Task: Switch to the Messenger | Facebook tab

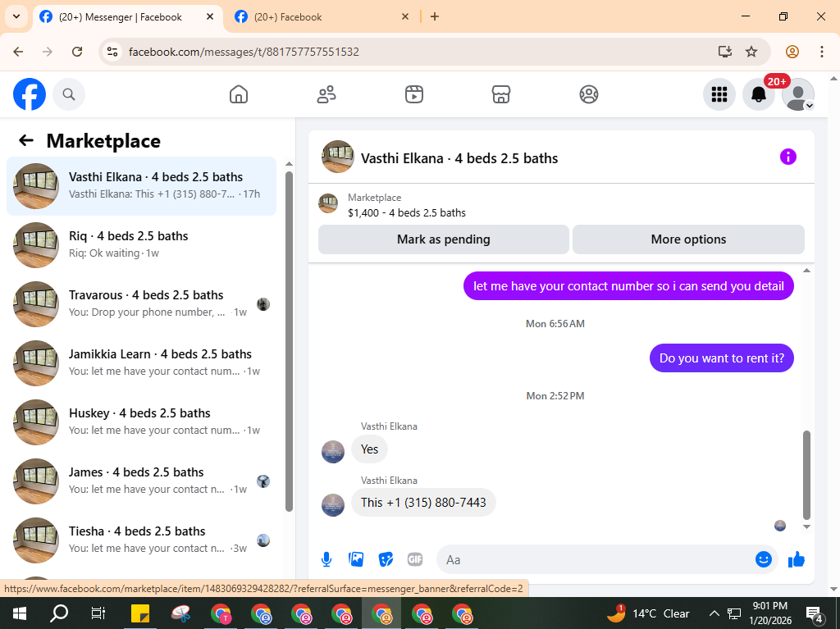Action: [127, 17]
